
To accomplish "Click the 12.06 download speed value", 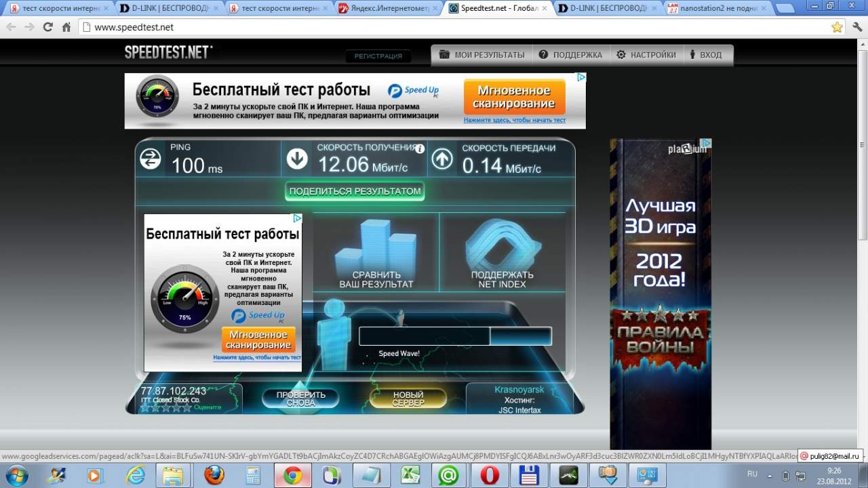I will pyautogui.click(x=343, y=164).
